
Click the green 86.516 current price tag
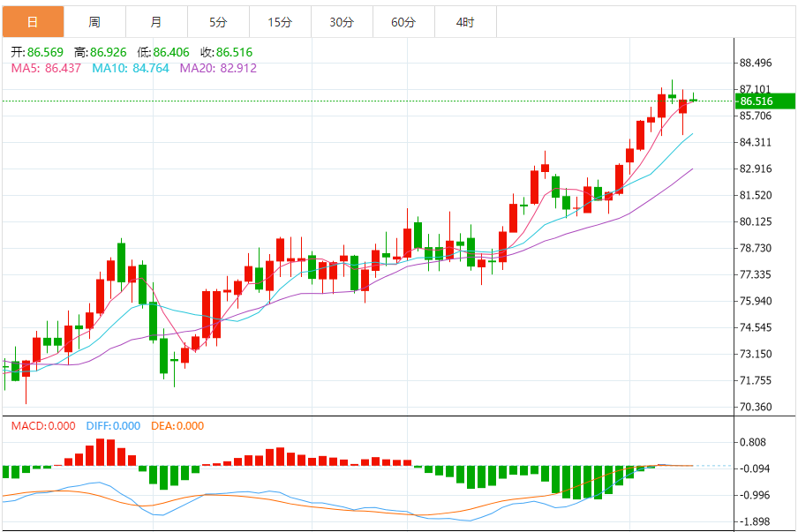[765, 101]
